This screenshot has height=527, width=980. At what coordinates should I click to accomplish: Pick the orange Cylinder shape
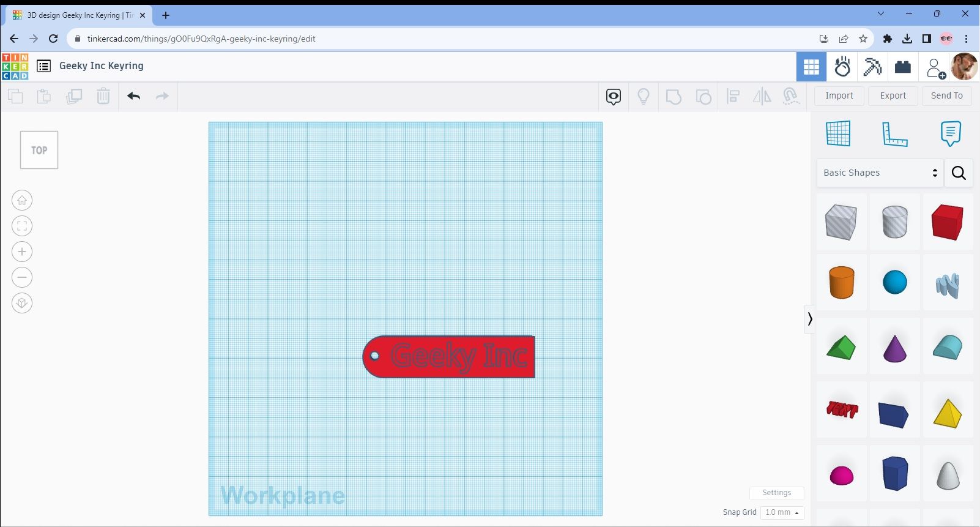click(841, 282)
